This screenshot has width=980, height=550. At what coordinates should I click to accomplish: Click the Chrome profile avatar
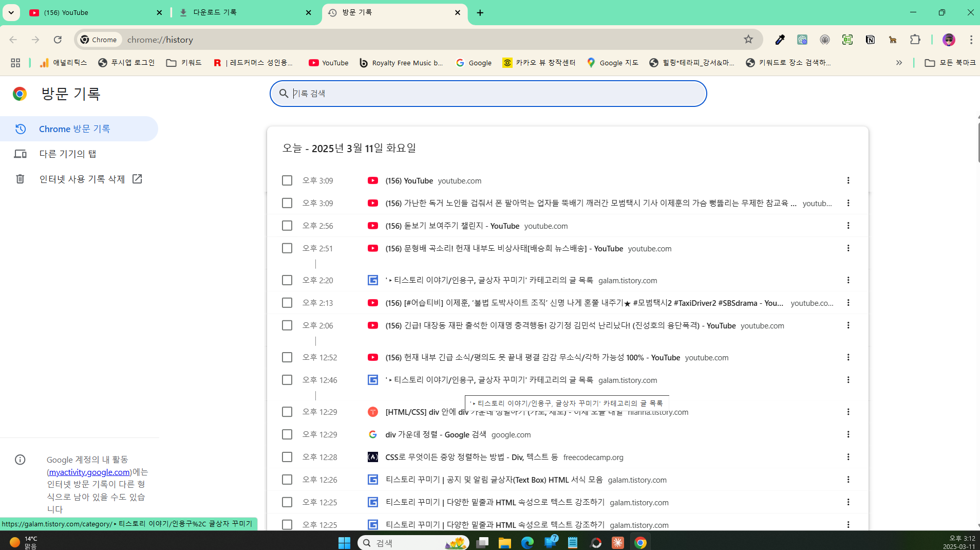tap(949, 40)
